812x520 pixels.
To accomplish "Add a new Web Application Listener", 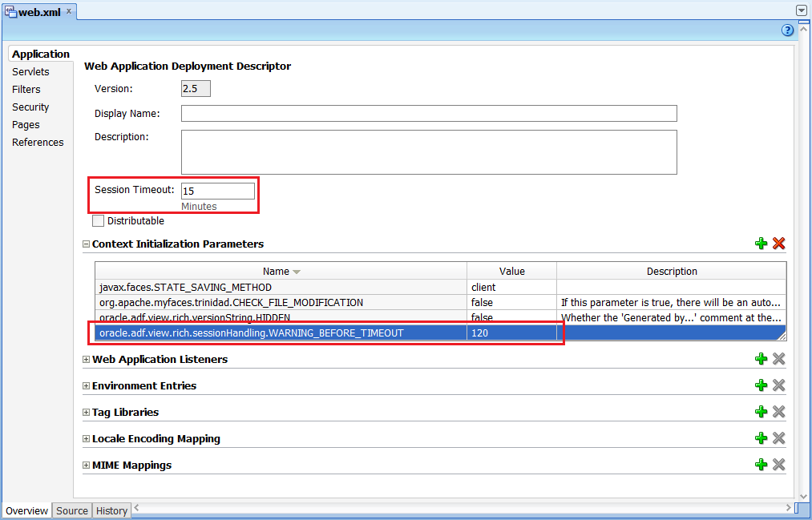I will tap(761, 358).
